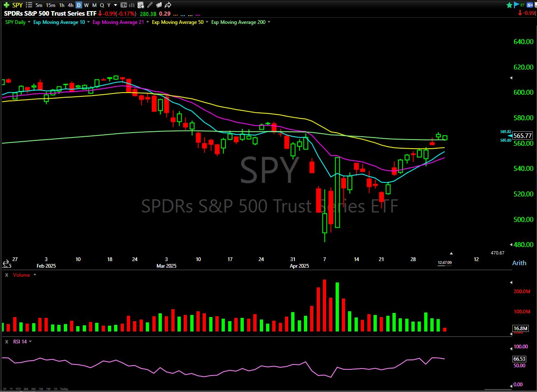This screenshot has height=392, width=537.
Task: Click the SPY ticker symbol field
Action: point(17,5)
